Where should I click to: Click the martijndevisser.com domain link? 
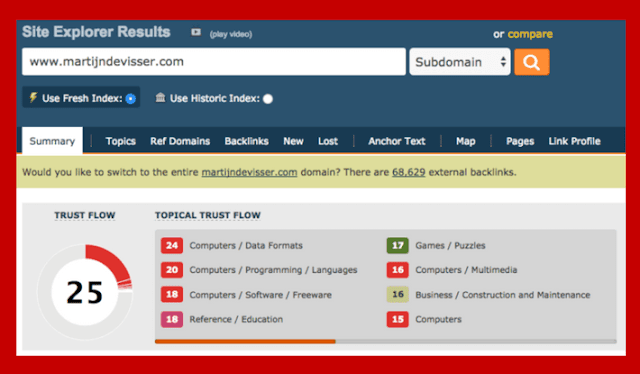click(249, 172)
